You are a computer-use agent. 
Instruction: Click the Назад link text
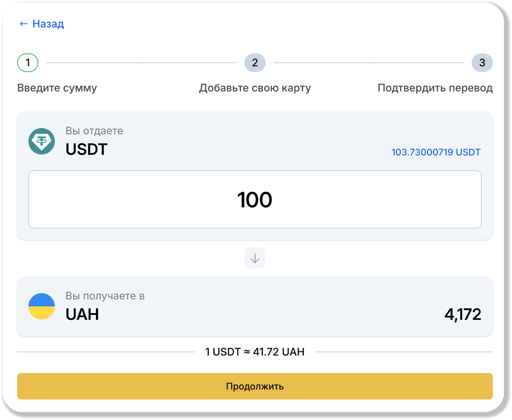point(48,24)
